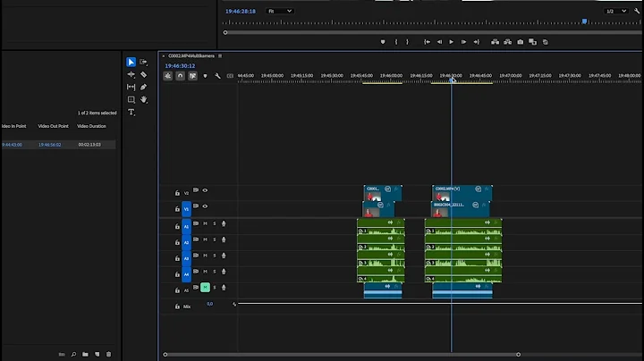Toggle insert sequences as nests button

167,76
